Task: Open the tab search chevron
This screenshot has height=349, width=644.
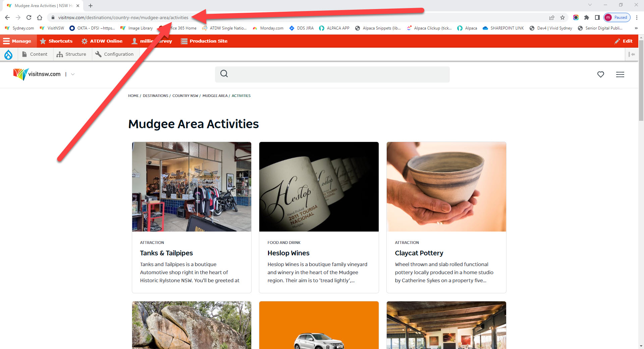Action: pos(590,5)
